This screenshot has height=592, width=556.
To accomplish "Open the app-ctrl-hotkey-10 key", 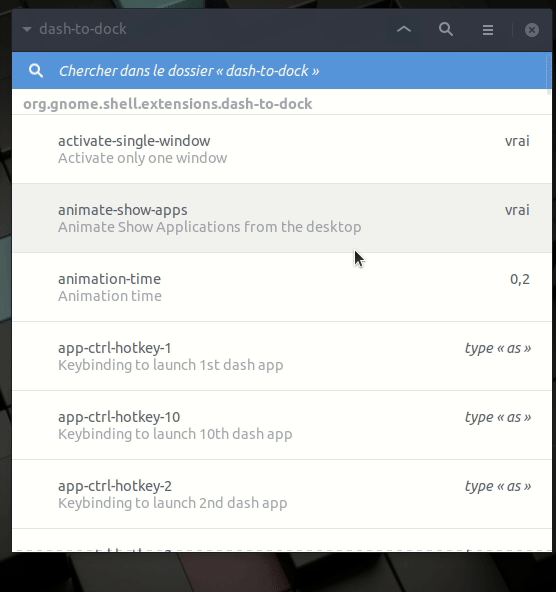I will coord(282,425).
